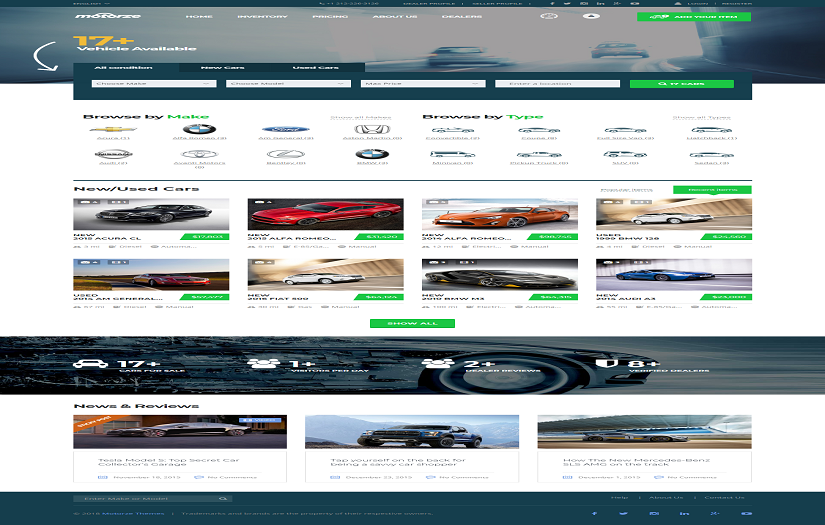Open the Pricing menu item
This screenshot has width=825, height=525.
(x=330, y=16)
